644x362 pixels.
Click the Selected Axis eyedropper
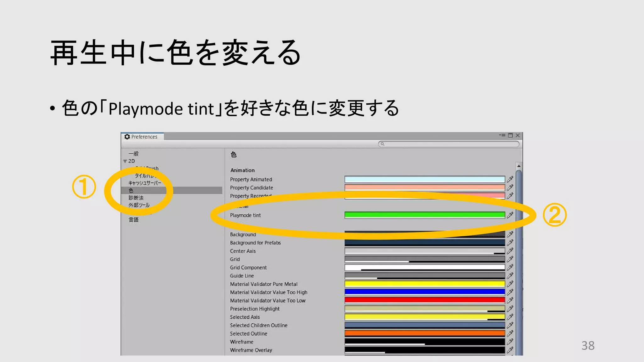click(x=510, y=317)
